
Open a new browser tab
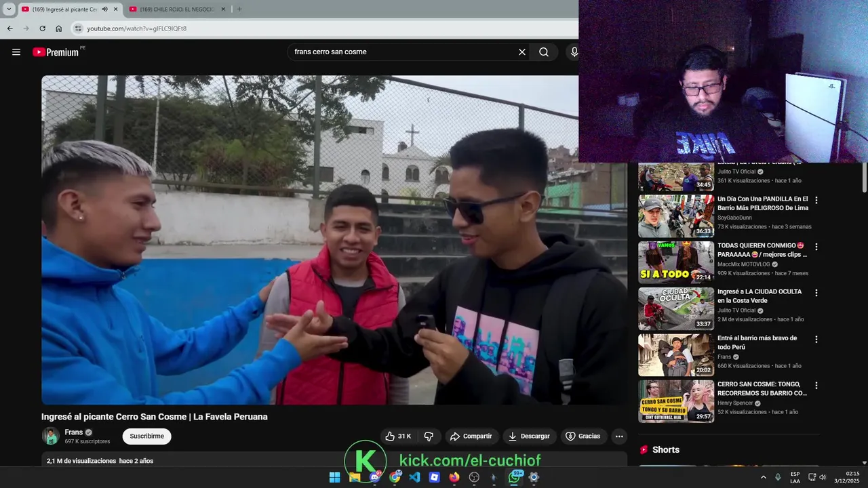point(239,9)
